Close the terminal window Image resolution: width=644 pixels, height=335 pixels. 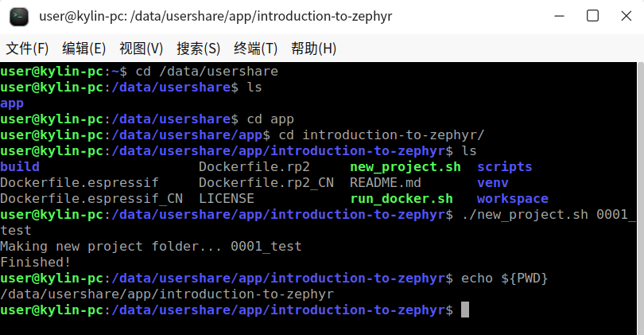tap(626, 16)
